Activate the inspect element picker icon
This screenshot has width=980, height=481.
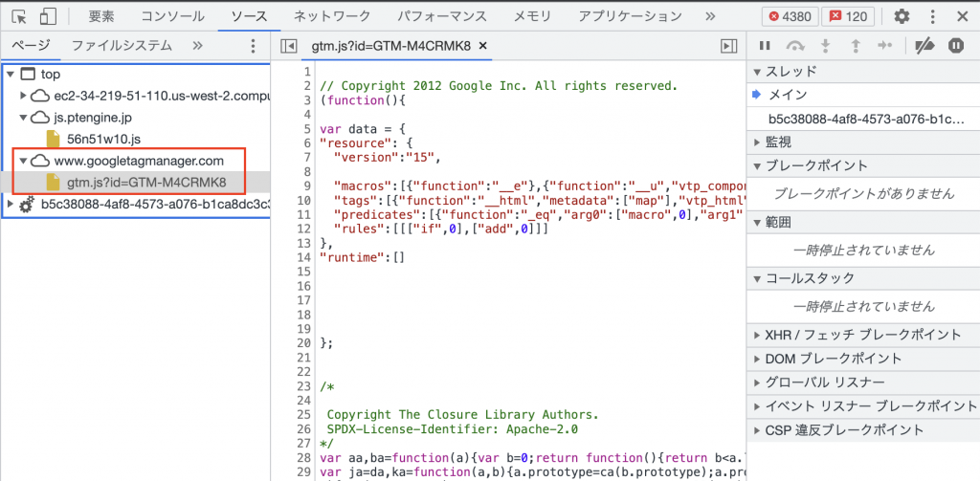(x=20, y=16)
